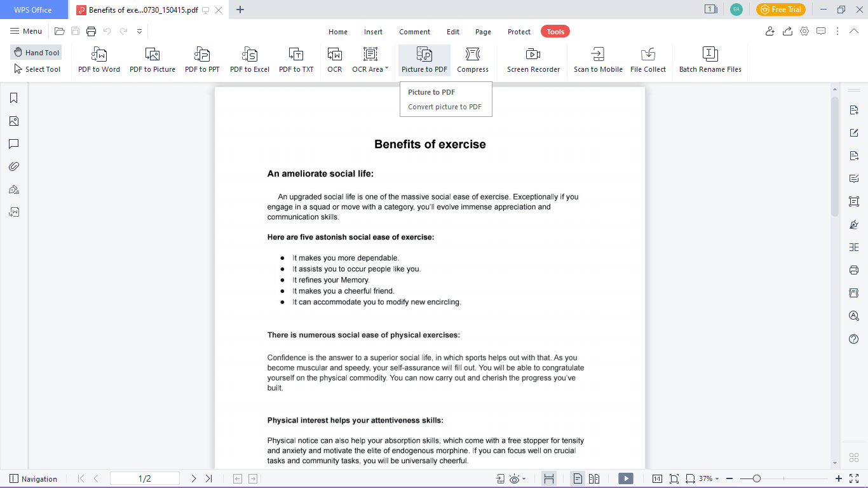The width and height of the screenshot is (868, 488).
Task: Open the bookmarks panel in left sidebar
Action: click(x=13, y=98)
